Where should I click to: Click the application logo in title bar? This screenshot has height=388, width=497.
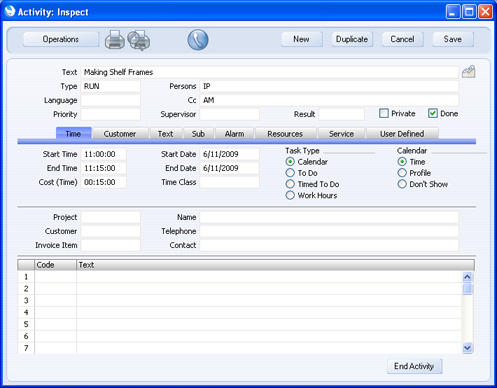(x=10, y=11)
